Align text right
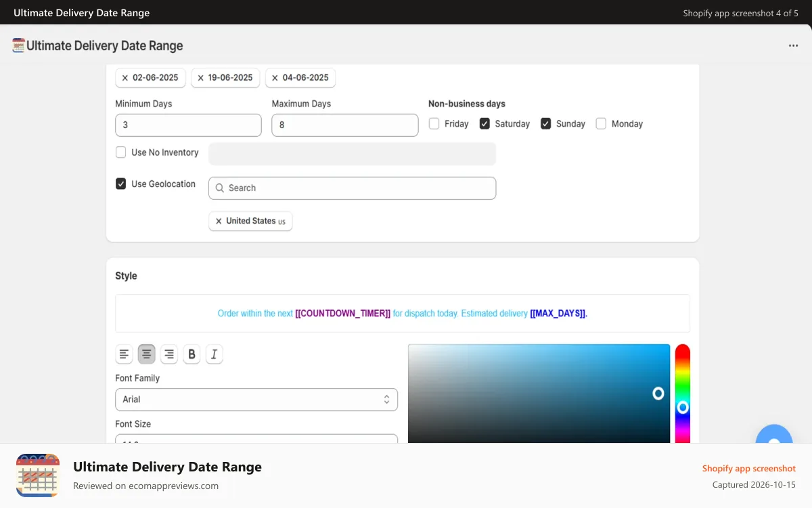Screen dimensions: 812x508 (x=168, y=354)
